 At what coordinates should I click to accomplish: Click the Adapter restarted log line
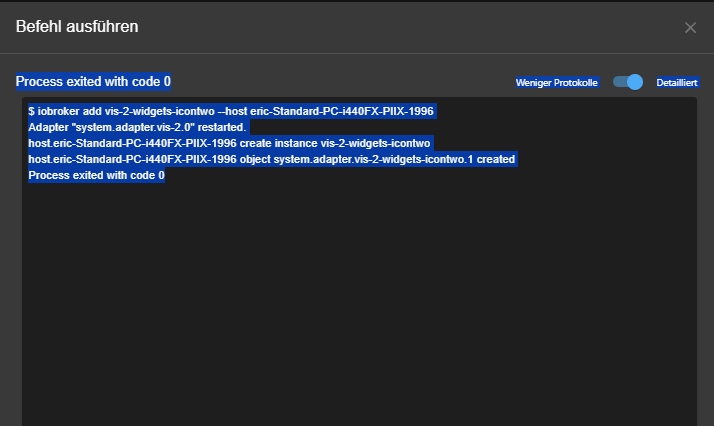tap(137, 127)
